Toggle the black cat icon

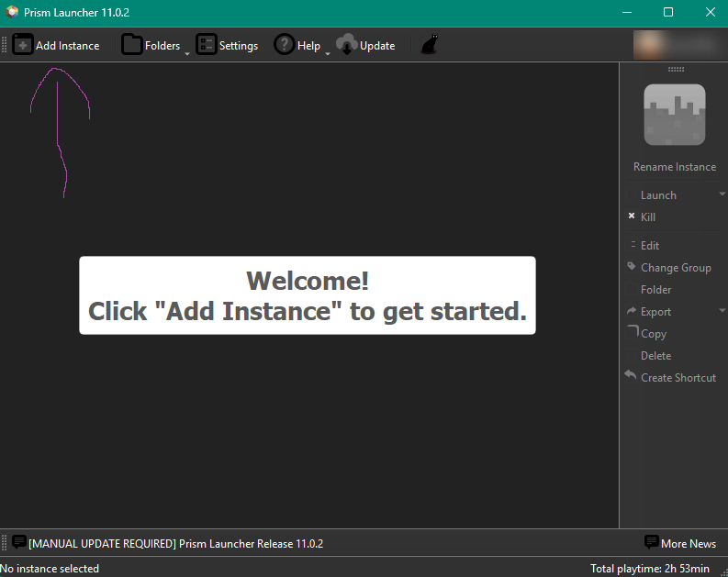[x=430, y=45]
